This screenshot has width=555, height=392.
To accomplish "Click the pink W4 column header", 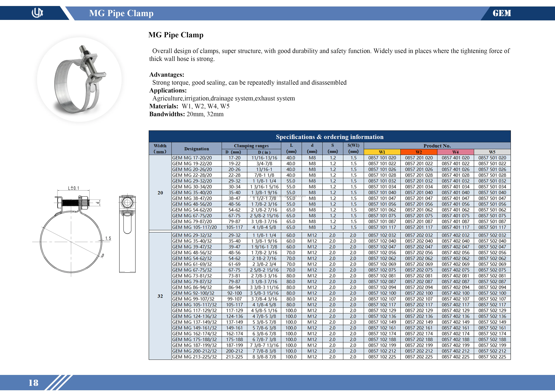I will (455, 152).
